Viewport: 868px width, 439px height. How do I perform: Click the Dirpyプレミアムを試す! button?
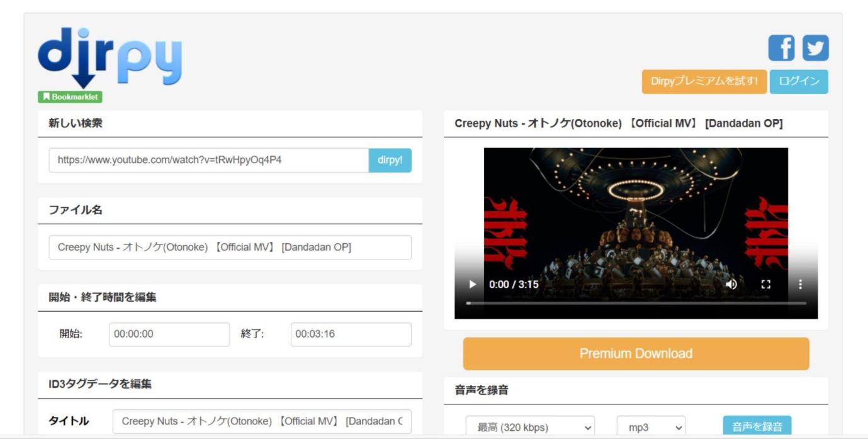[704, 81]
